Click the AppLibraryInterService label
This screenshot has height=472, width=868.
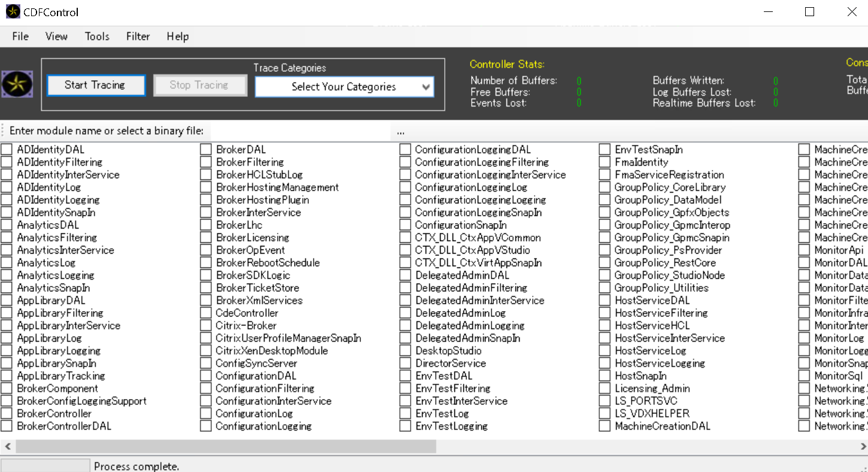pos(69,325)
